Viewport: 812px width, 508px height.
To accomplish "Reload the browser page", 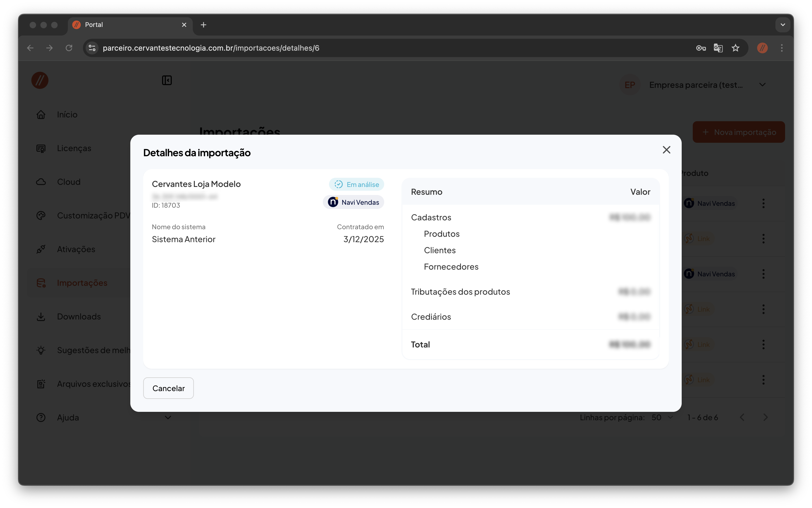I will (x=69, y=48).
